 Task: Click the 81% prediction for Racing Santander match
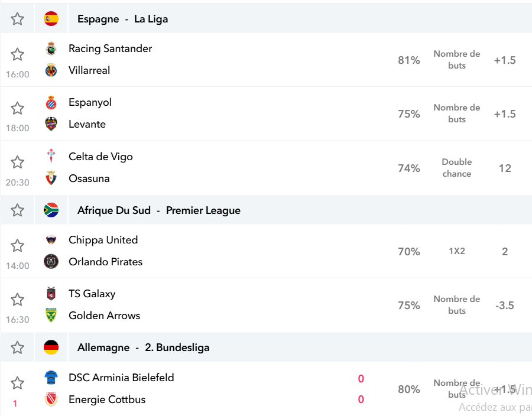pos(409,60)
